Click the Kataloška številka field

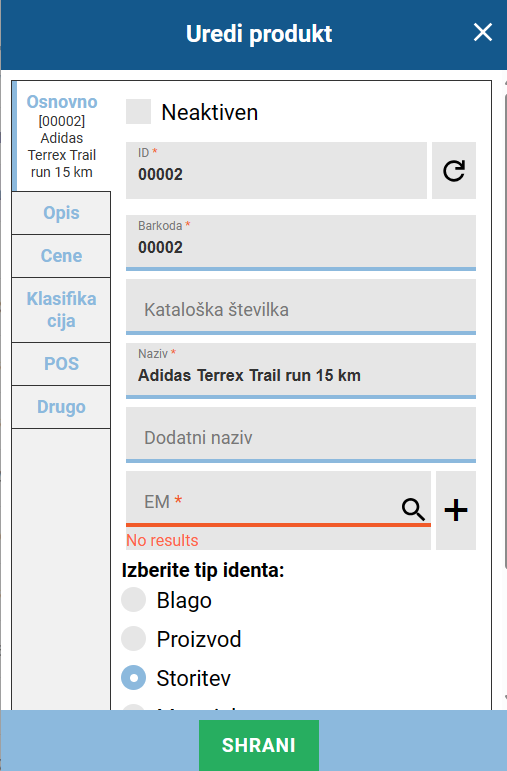pyautogui.click(x=301, y=307)
